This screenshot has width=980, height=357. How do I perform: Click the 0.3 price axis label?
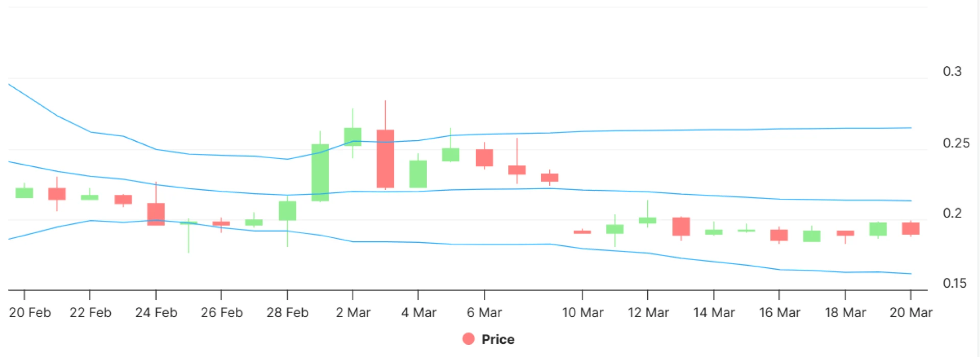[x=952, y=71]
